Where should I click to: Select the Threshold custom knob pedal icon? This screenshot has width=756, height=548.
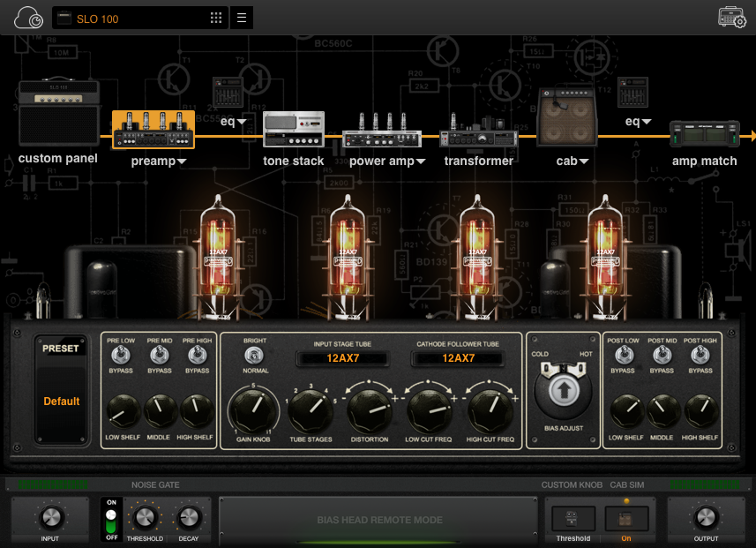coord(572,517)
